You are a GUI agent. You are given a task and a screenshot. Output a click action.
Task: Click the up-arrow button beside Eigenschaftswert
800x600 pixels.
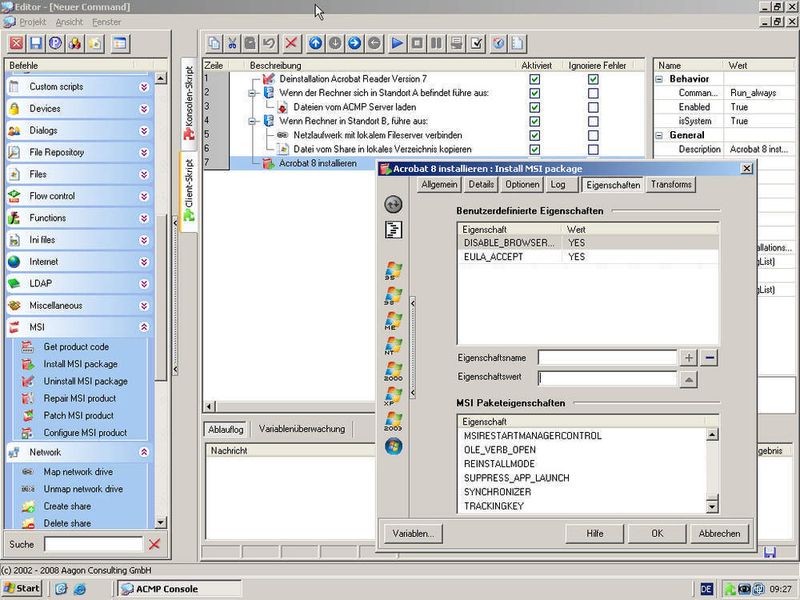pyautogui.click(x=689, y=379)
